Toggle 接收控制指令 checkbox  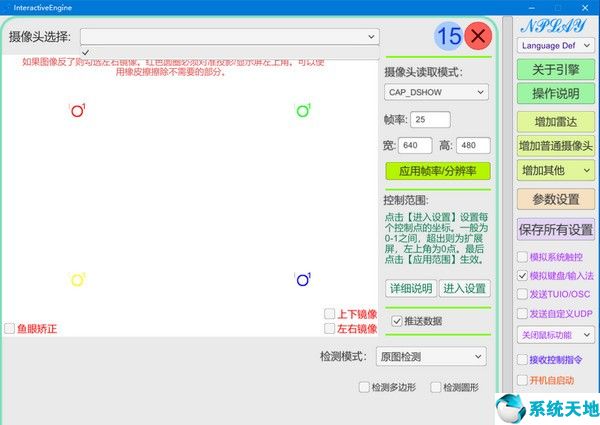coord(522,360)
